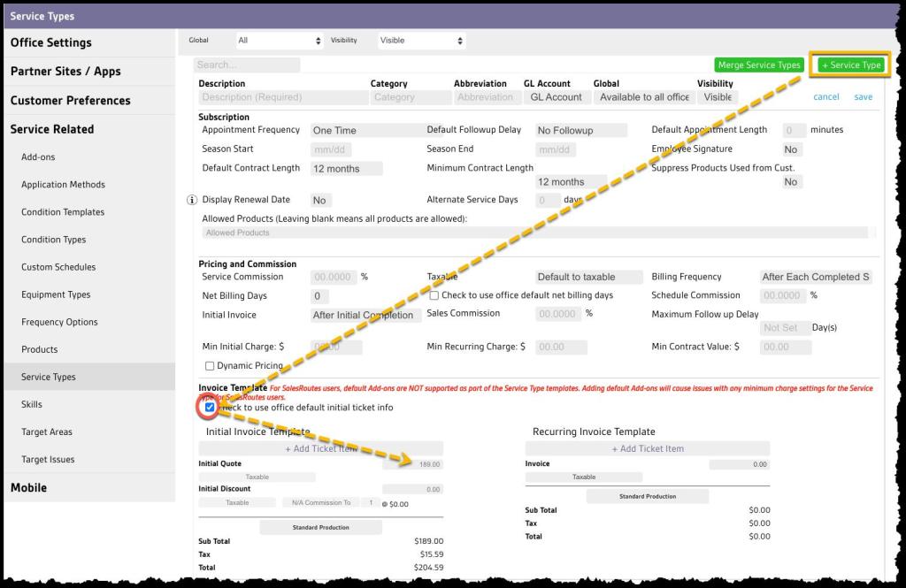Enable the Dynamic Pricing checkbox

210,366
